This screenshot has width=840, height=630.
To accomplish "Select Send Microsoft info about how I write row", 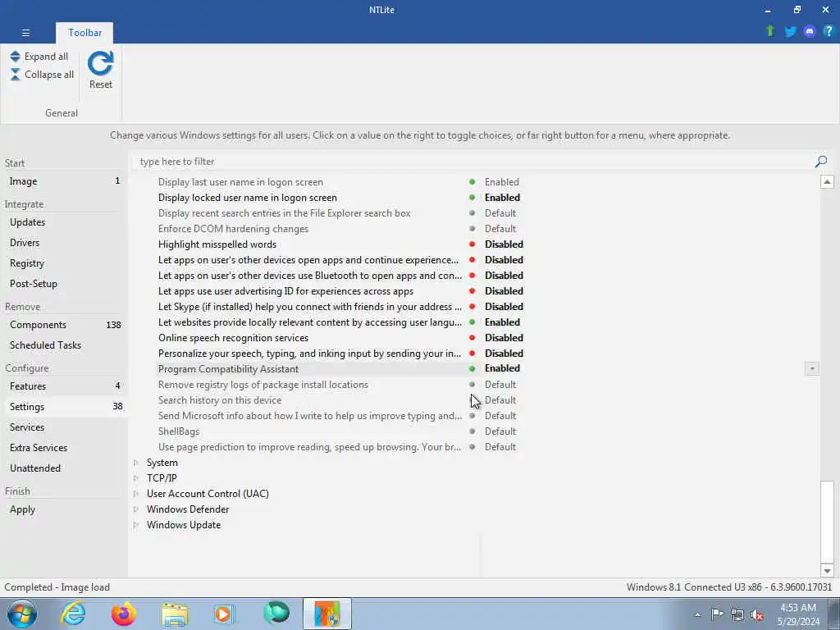I will tap(309, 416).
